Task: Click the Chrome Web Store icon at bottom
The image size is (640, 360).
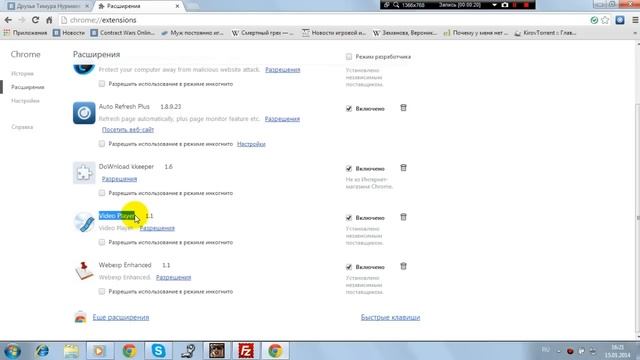Action: [80, 317]
